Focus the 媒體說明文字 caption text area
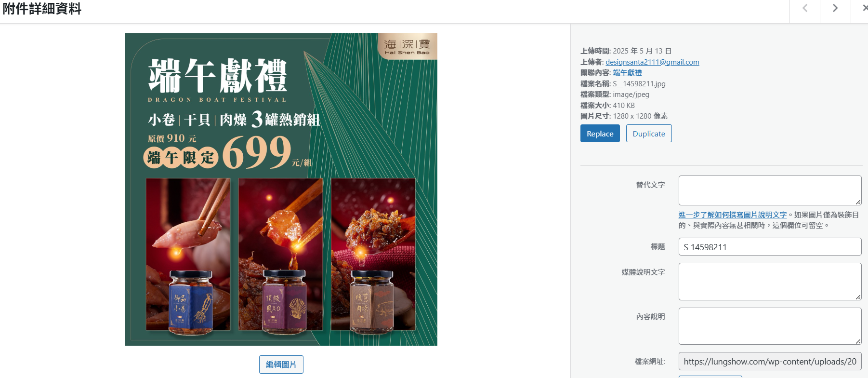This screenshot has width=868, height=378. [x=770, y=282]
